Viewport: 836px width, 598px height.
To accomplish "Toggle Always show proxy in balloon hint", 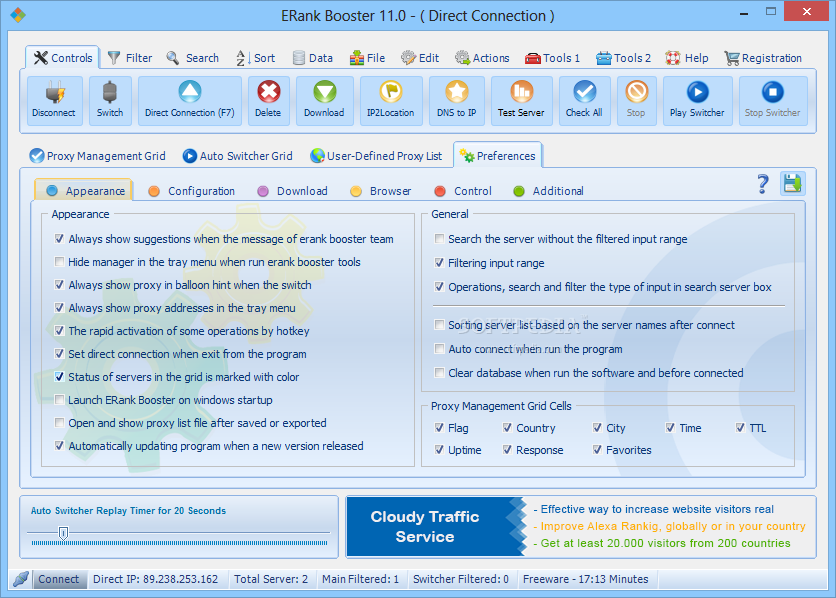I will pos(59,285).
